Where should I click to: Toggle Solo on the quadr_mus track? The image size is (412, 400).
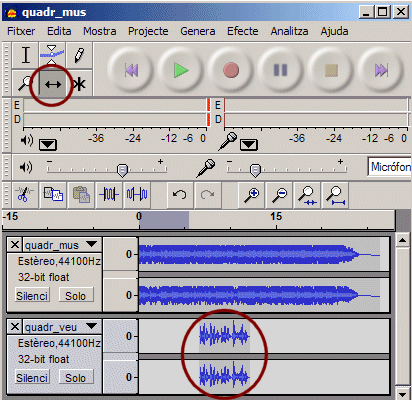(x=76, y=296)
